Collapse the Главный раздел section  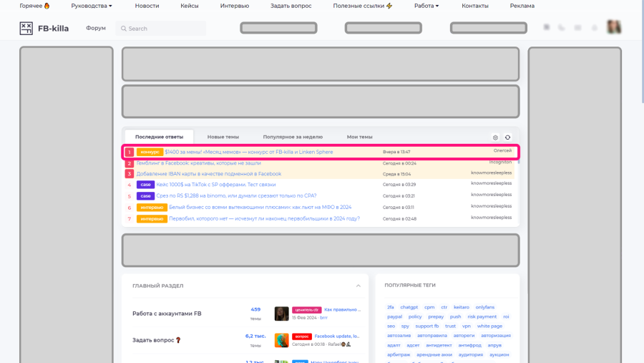358,286
